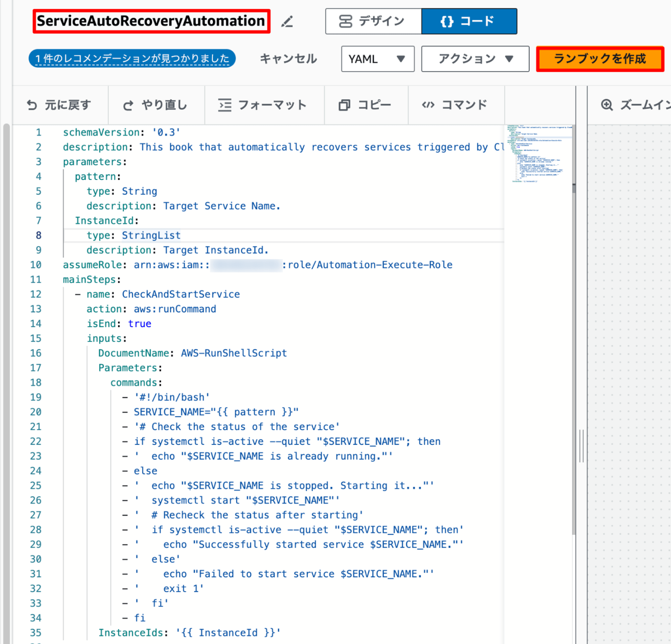
Task: Click ランブックを作成 button
Action: (x=600, y=59)
